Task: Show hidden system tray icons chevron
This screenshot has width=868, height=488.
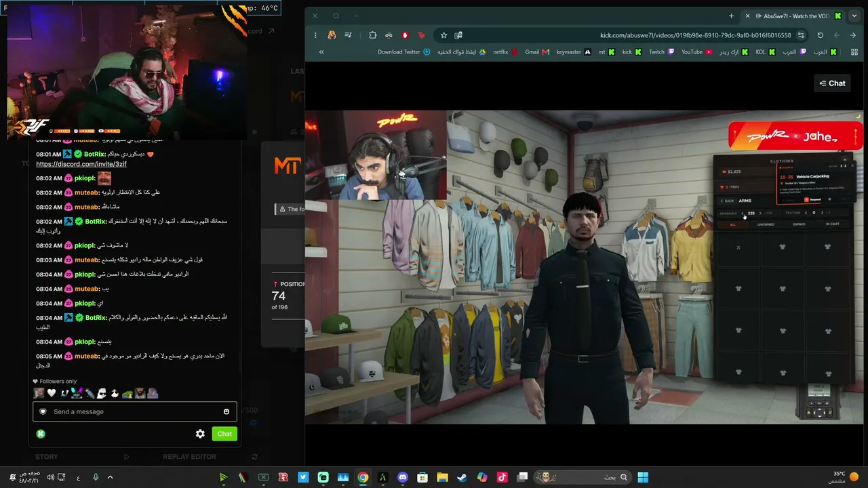Action: (x=110, y=477)
